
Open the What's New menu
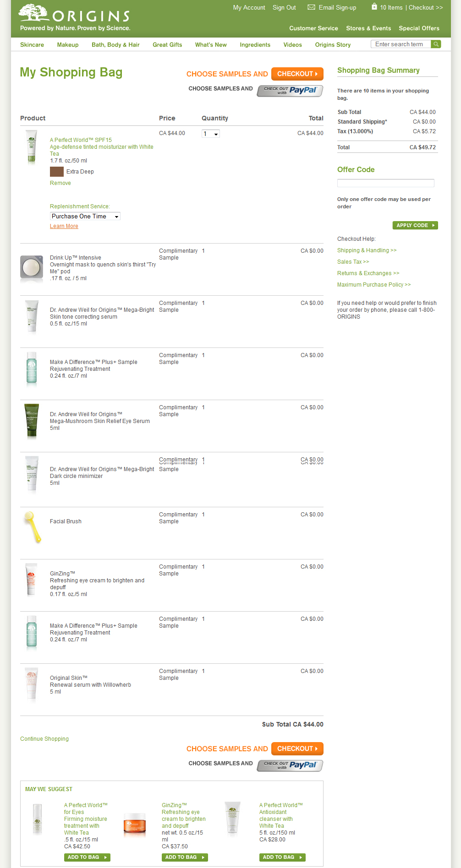coord(211,45)
